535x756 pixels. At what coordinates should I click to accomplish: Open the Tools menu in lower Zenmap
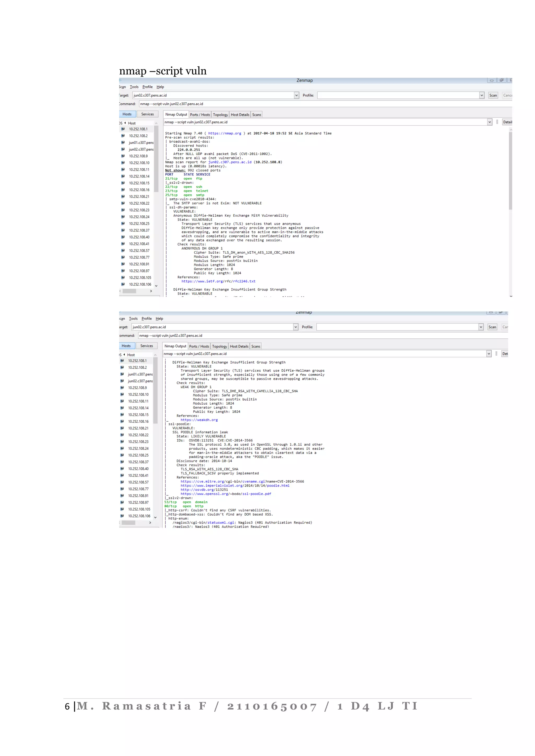click(133, 319)
